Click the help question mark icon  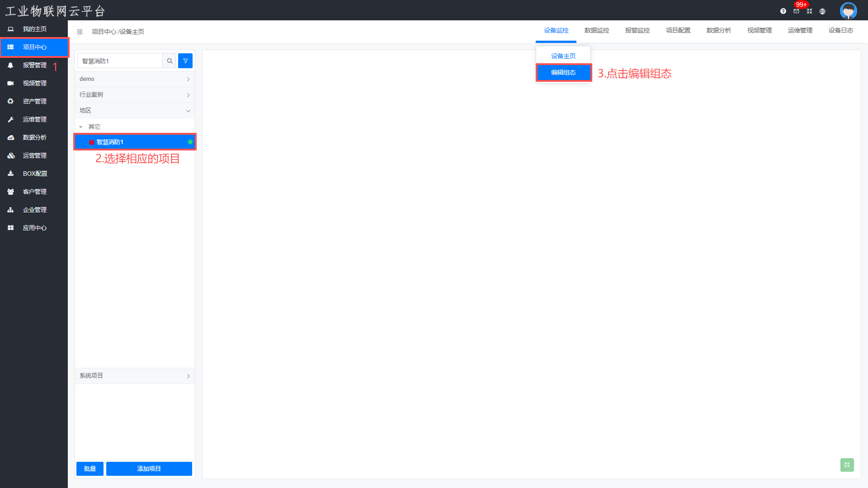pyautogui.click(x=783, y=11)
